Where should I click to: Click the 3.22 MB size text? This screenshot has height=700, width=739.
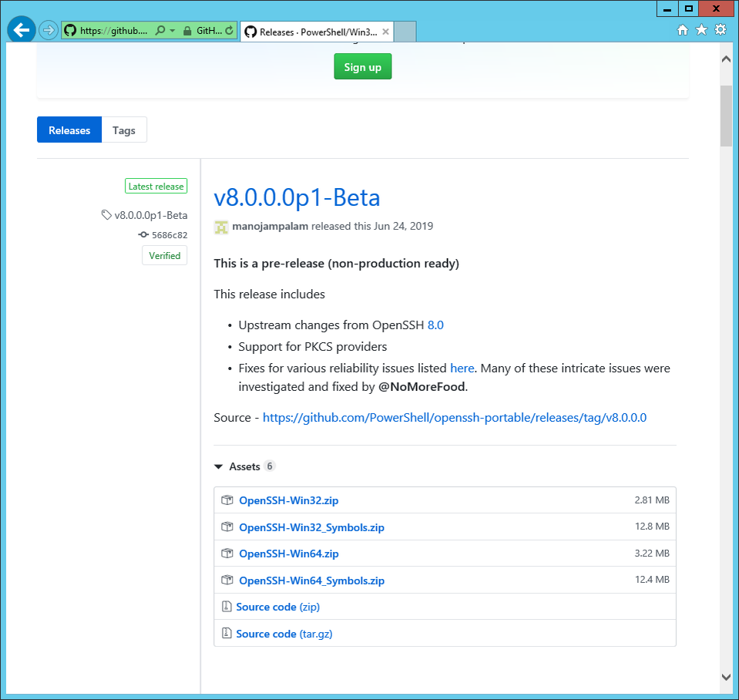coord(652,554)
